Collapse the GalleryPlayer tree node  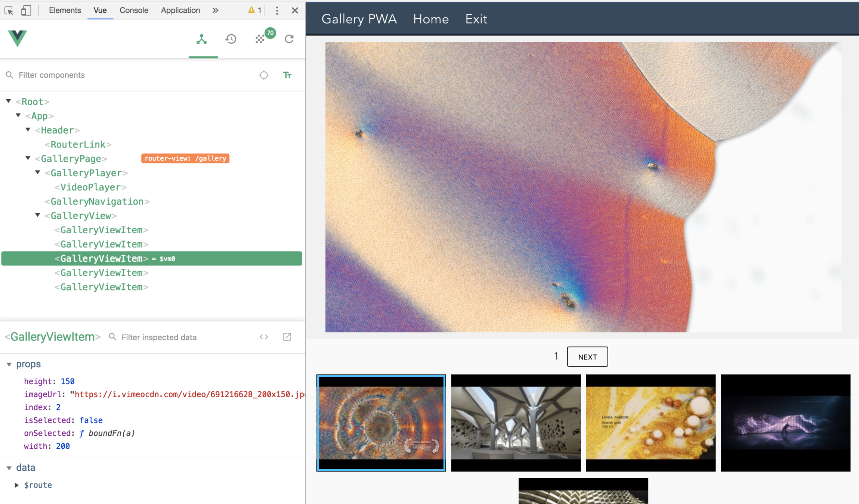(38, 172)
